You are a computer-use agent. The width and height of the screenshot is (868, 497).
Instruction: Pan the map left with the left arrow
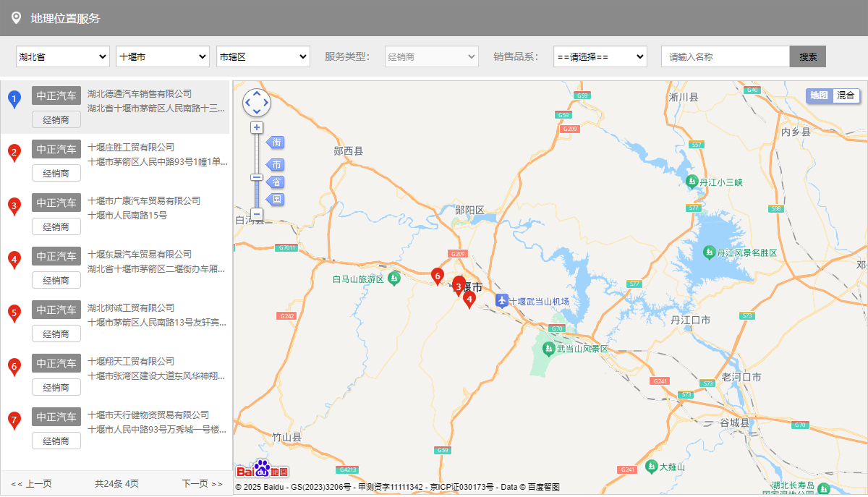coord(248,103)
